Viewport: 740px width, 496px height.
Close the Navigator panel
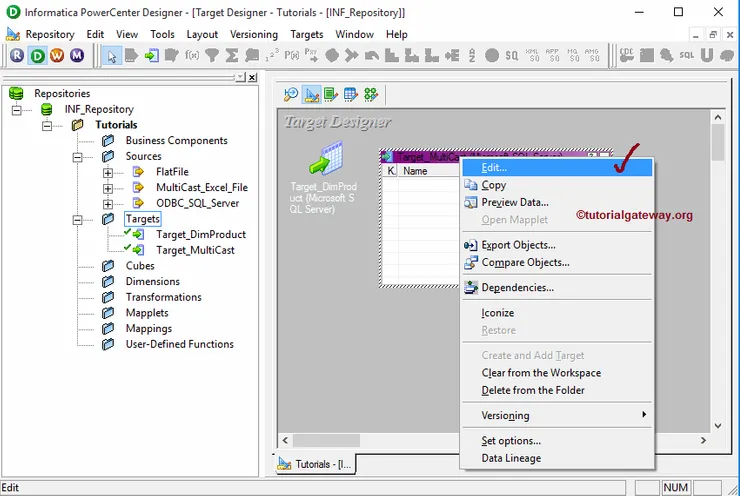(252, 77)
